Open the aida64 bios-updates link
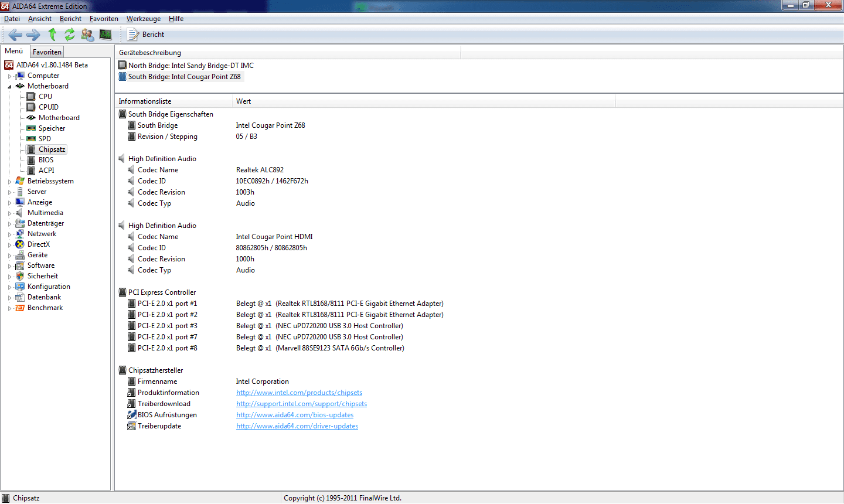Image resolution: width=844 pixels, height=504 pixels. coord(295,415)
